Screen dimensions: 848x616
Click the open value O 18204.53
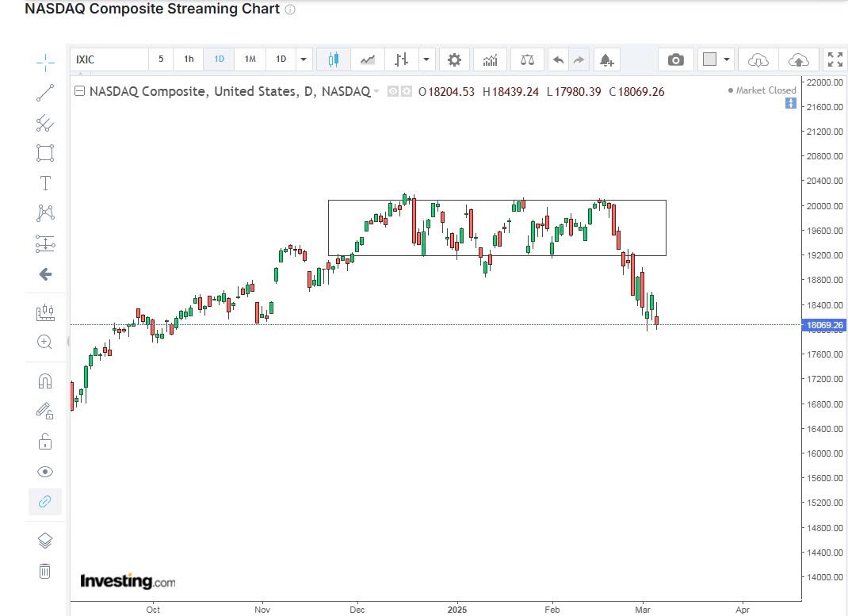click(446, 92)
